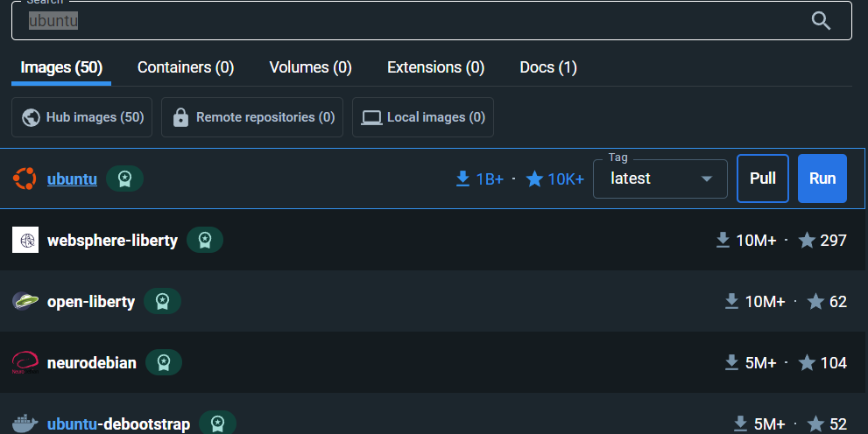The width and height of the screenshot is (868, 434).
Task: Click the Docker whale icon for ubuntu-debootstrap
Action: 25,423
